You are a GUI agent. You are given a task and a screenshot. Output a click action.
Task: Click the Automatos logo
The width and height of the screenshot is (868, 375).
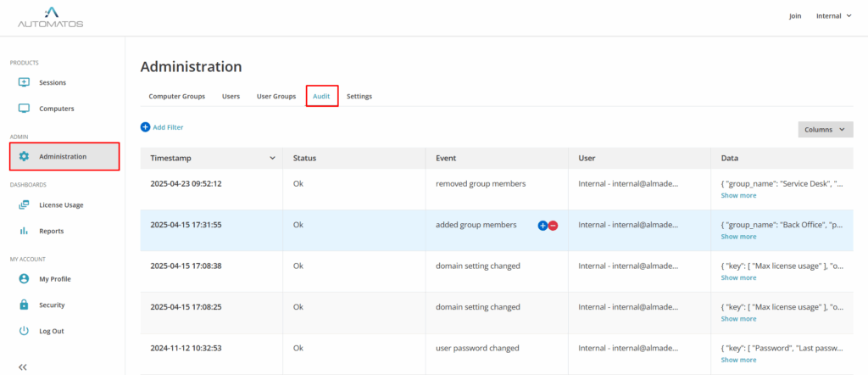pyautogui.click(x=51, y=17)
